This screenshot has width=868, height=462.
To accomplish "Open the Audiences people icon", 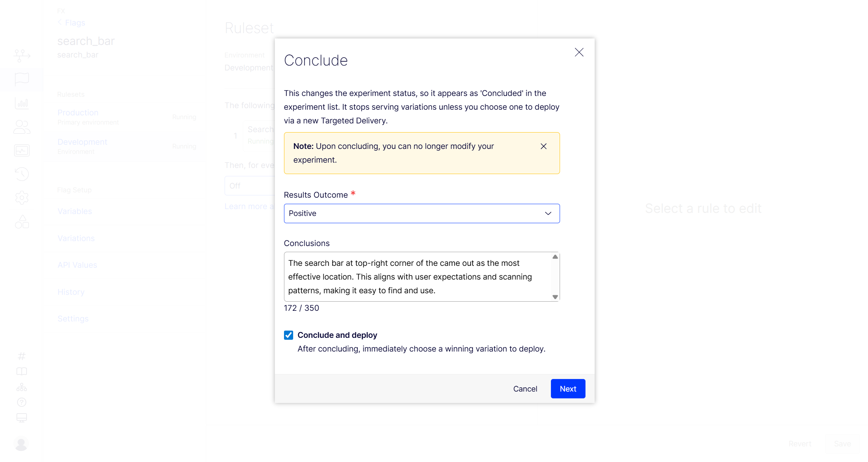I will tap(22, 127).
